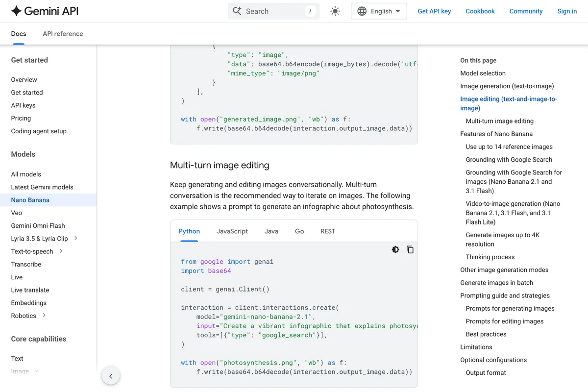Expand the Robotics submenu
The image size is (588, 392).
click(44, 316)
